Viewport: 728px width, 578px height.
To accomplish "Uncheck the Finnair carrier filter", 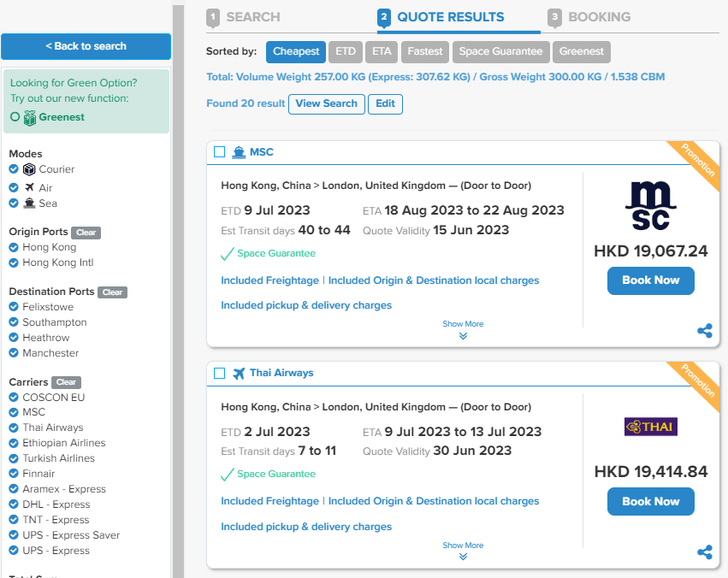I will click(14, 474).
